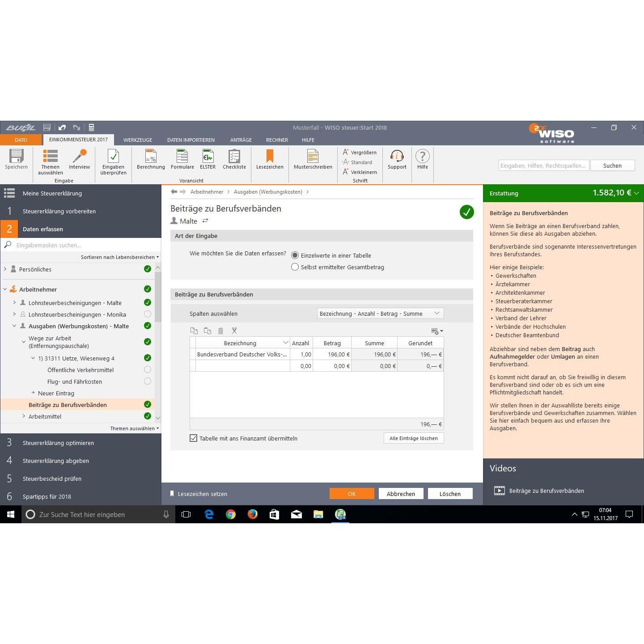
Task: Click the switch person icon next to Malte
Action: 205,221
